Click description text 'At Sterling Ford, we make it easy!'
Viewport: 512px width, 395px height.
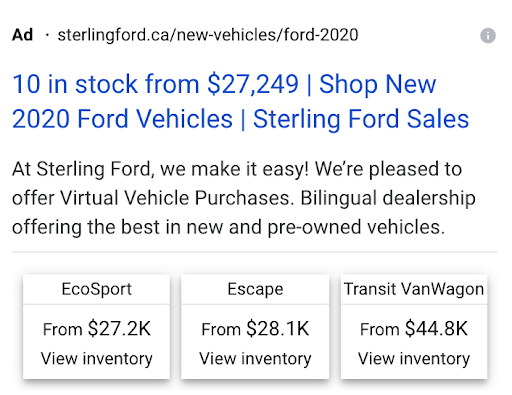pos(160,169)
